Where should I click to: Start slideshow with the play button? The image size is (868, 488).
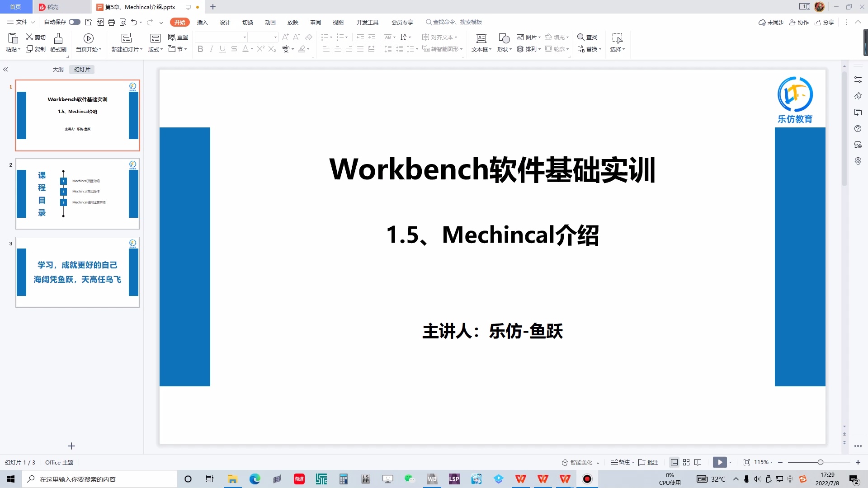[x=719, y=462]
